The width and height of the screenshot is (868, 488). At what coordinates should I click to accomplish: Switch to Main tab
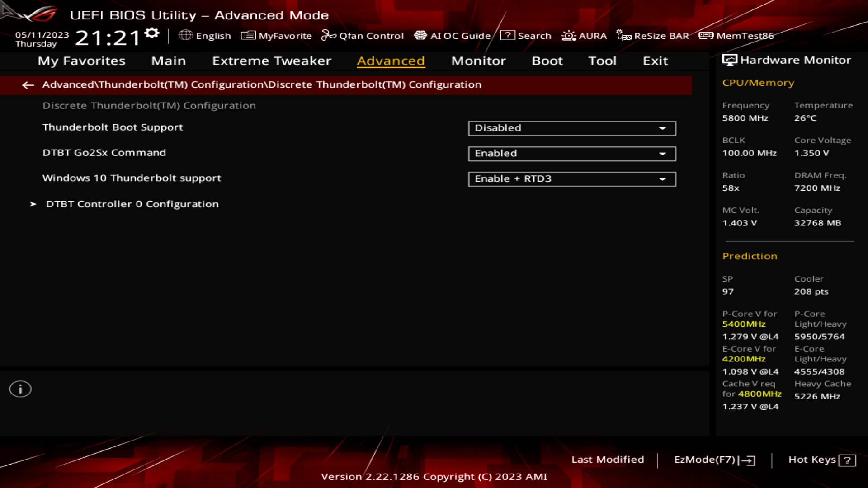[x=169, y=61]
